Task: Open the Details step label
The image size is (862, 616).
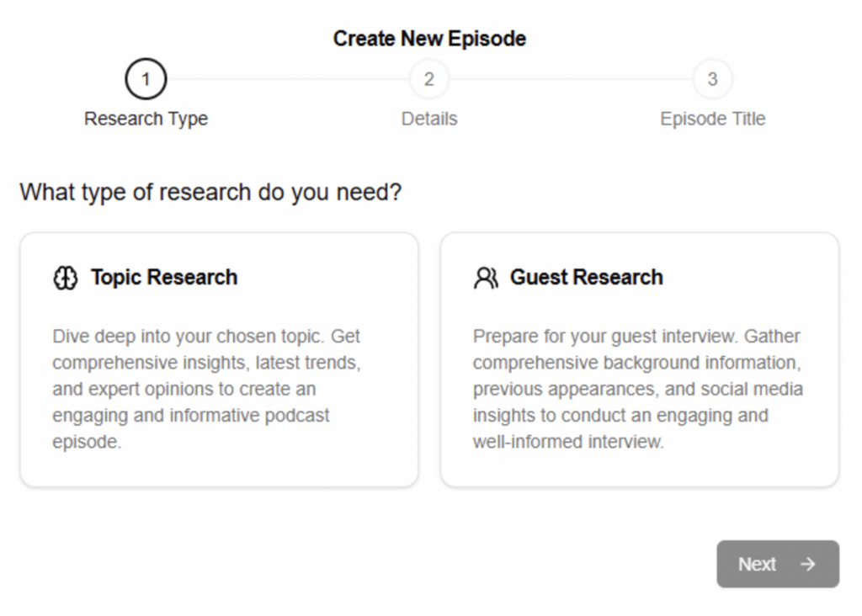Action: pos(429,119)
